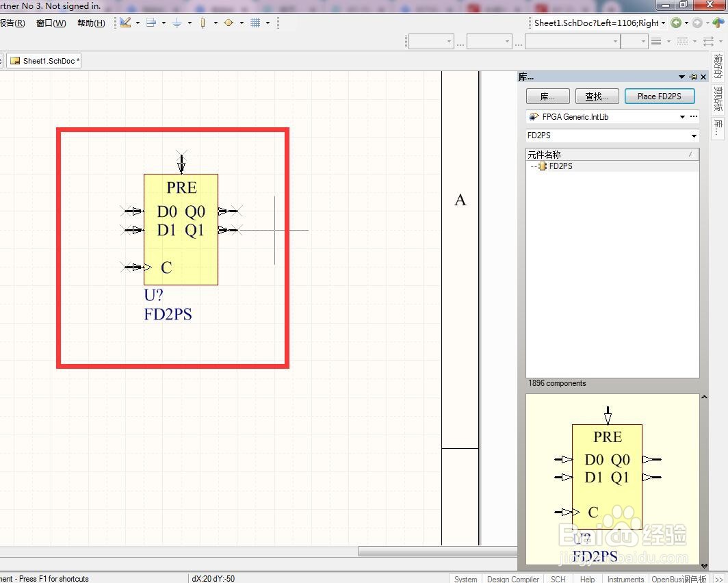Click the System status bar button
The image size is (728, 583).
point(465,579)
